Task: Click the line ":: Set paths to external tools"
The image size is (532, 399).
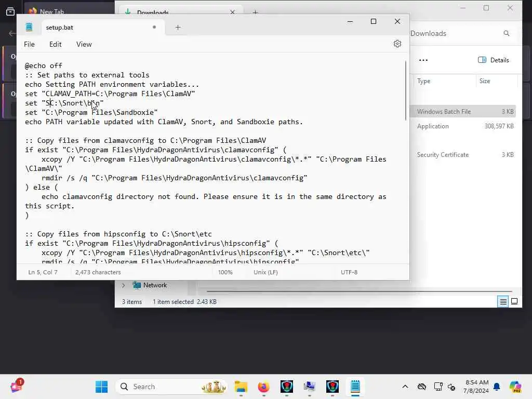Action: pyautogui.click(x=87, y=75)
